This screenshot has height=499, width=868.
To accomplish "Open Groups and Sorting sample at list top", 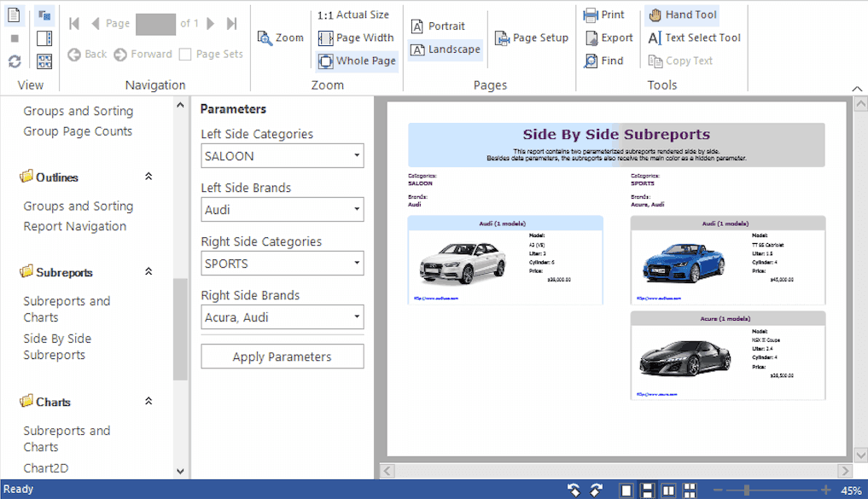I will pyautogui.click(x=78, y=111).
